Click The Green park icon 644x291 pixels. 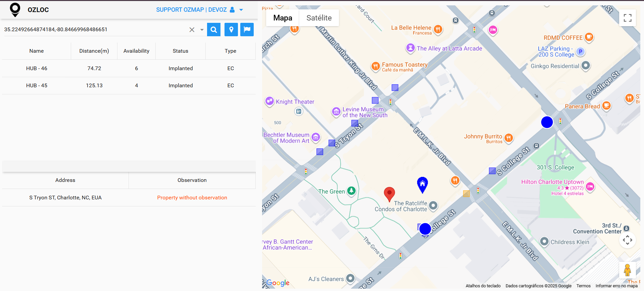[351, 191]
